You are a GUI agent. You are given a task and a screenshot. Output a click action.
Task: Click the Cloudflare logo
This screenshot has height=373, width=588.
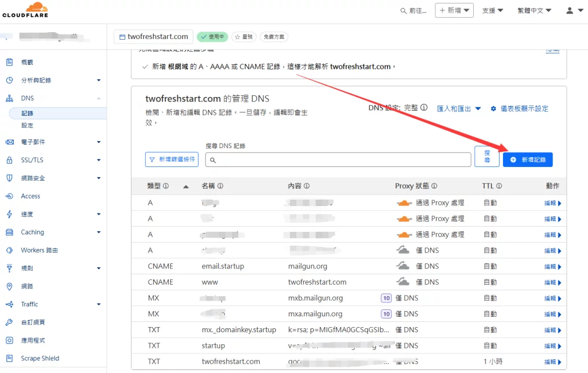click(x=25, y=10)
